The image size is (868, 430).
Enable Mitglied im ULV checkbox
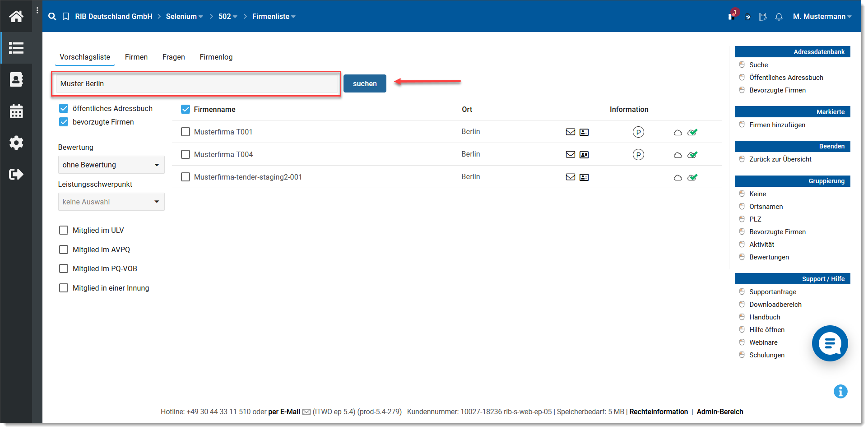[64, 231]
